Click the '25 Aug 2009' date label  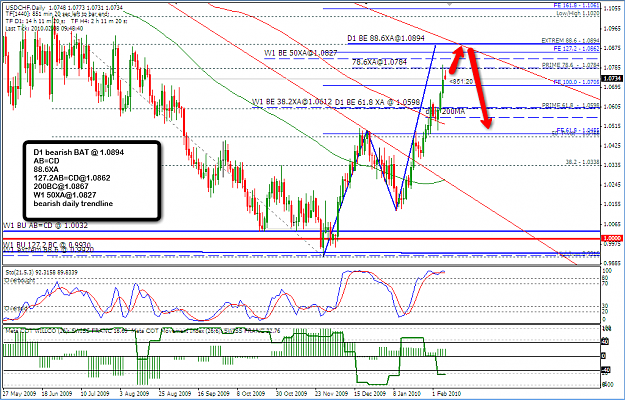[175, 393]
